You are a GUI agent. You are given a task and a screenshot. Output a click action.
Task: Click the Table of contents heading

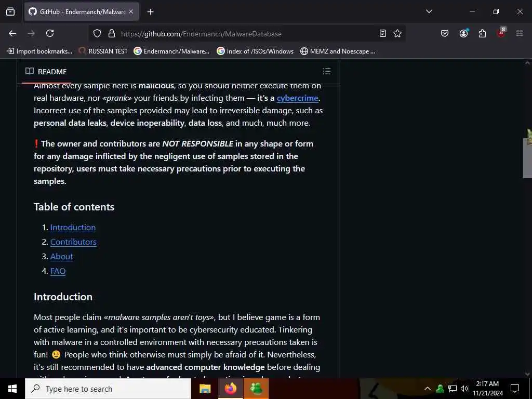[x=74, y=207]
